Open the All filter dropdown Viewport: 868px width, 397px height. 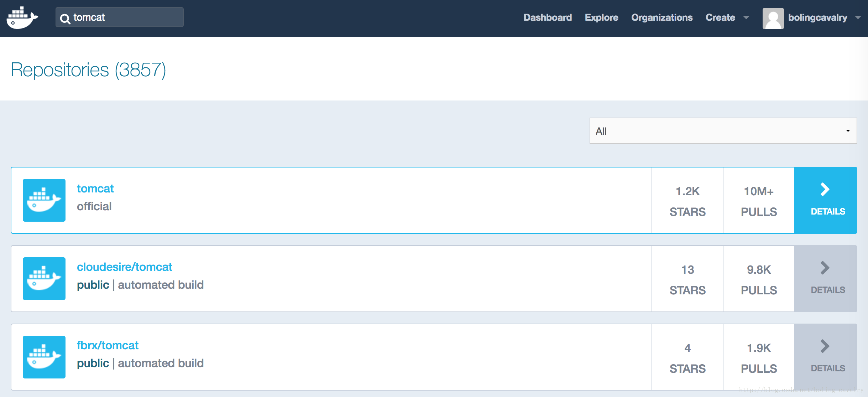723,131
